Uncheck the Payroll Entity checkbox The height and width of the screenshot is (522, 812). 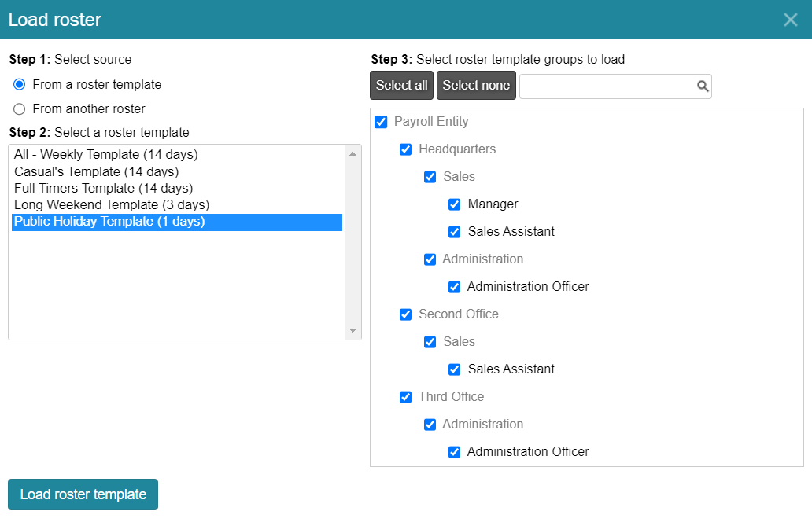click(381, 122)
